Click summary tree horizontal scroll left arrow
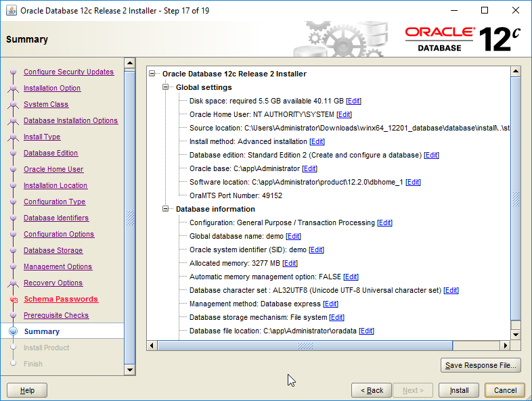 coord(152,346)
